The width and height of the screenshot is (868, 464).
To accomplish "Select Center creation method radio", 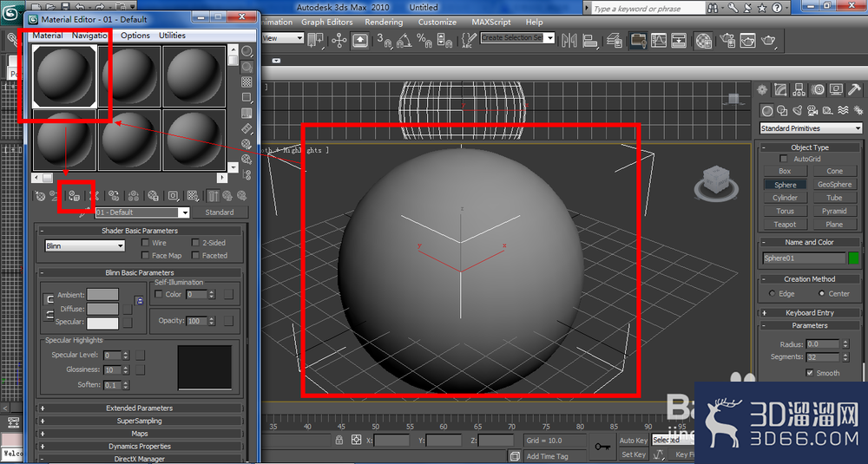I will point(821,294).
